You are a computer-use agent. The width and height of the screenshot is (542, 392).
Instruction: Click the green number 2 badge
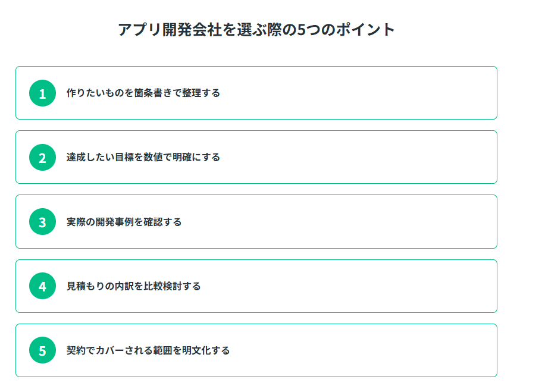click(42, 158)
